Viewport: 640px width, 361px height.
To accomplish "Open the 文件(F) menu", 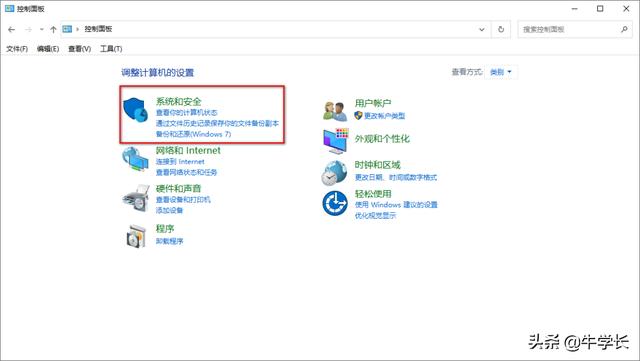I will (17, 49).
